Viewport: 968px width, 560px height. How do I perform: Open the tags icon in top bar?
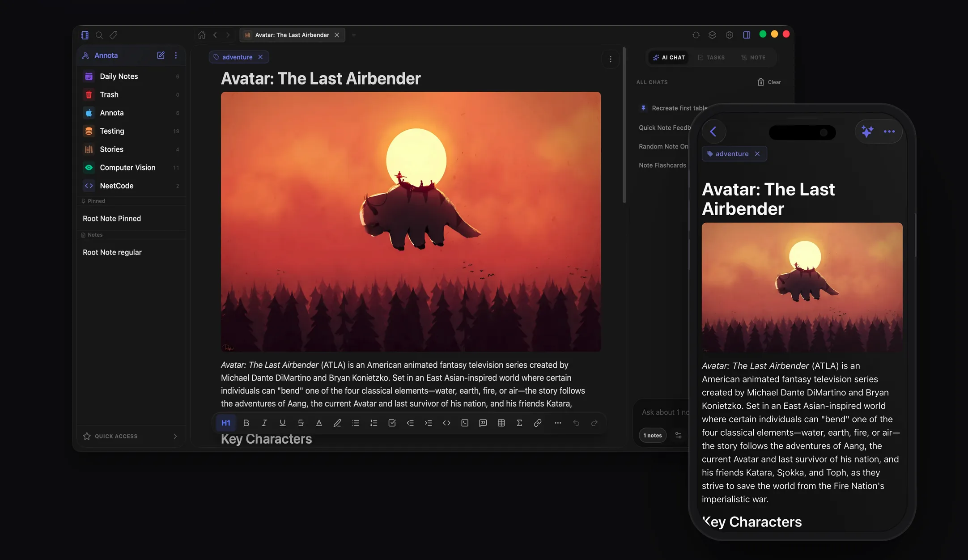pos(114,35)
